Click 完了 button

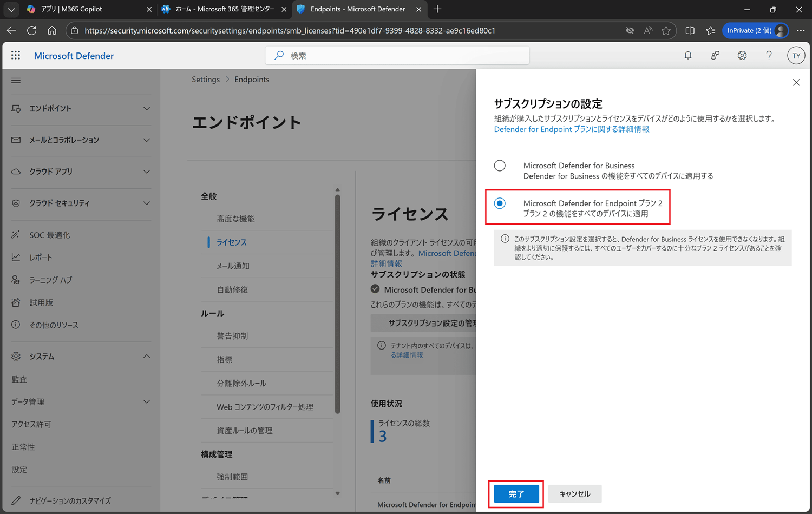(516, 494)
